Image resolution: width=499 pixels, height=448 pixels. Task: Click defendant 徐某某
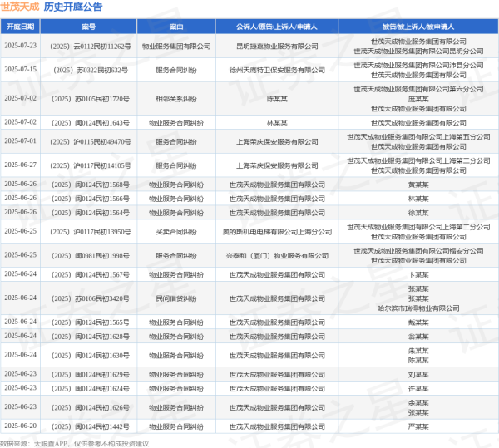click(418, 213)
